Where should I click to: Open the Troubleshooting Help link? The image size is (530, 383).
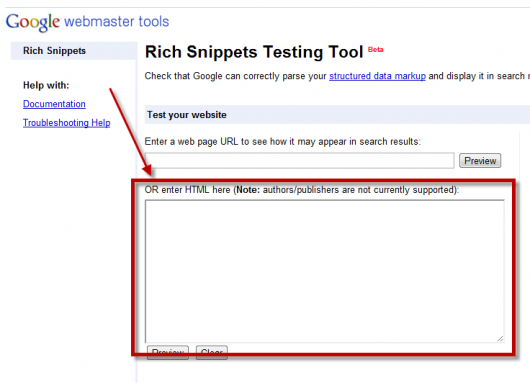[67, 123]
